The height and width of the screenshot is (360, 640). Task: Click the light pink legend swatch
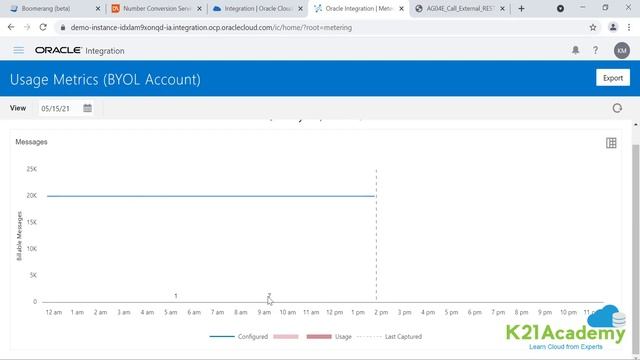tap(286, 337)
